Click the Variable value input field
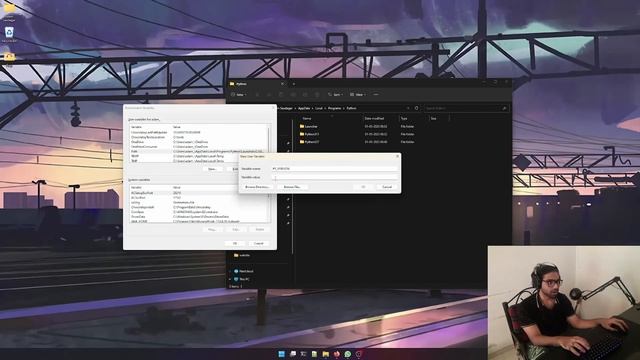The height and width of the screenshot is (360, 640). [334, 177]
